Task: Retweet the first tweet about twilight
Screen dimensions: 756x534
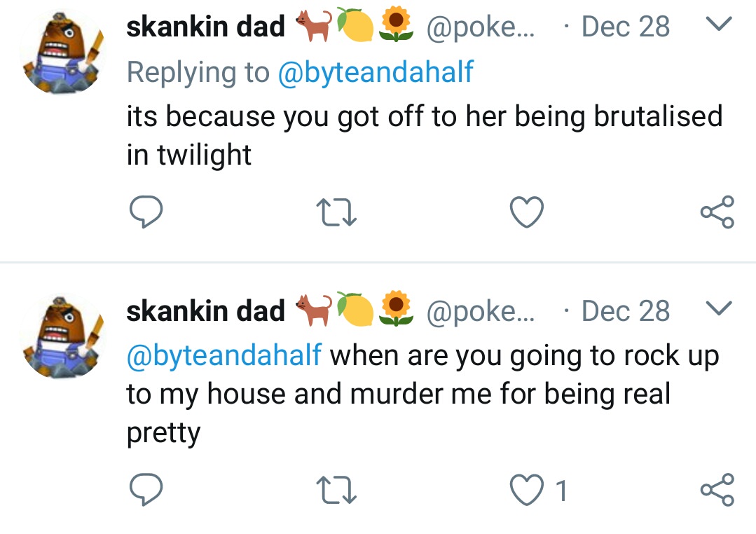Action: (336, 213)
